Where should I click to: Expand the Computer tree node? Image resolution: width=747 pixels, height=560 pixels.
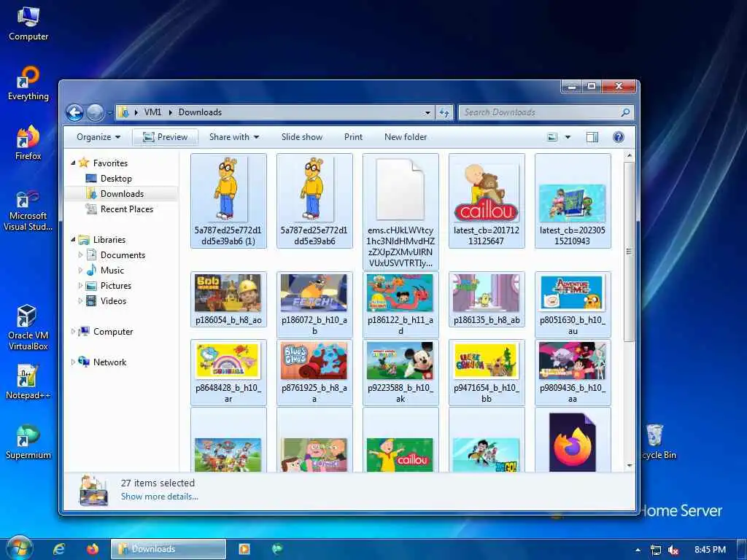(x=73, y=332)
